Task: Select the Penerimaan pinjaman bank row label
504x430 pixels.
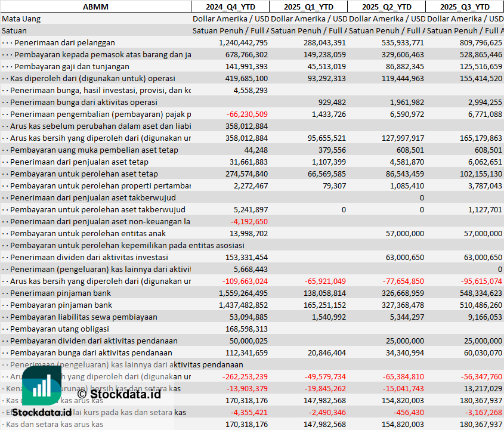Action: coord(60,293)
